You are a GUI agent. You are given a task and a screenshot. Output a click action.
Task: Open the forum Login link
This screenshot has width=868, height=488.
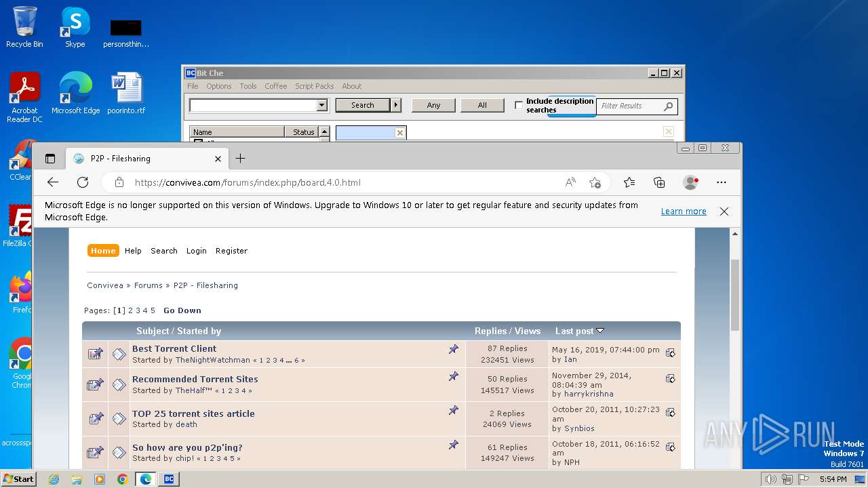196,251
